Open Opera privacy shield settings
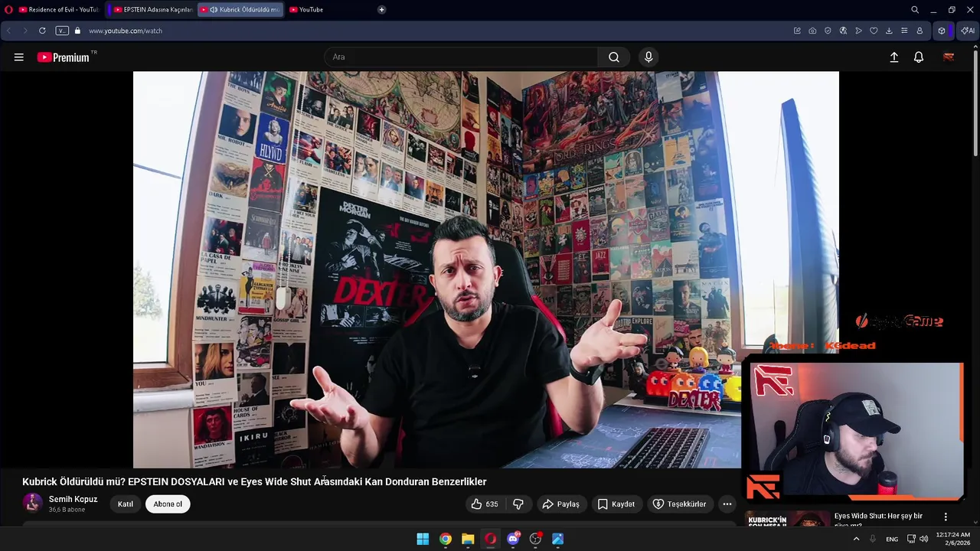980x551 pixels. 828,31
